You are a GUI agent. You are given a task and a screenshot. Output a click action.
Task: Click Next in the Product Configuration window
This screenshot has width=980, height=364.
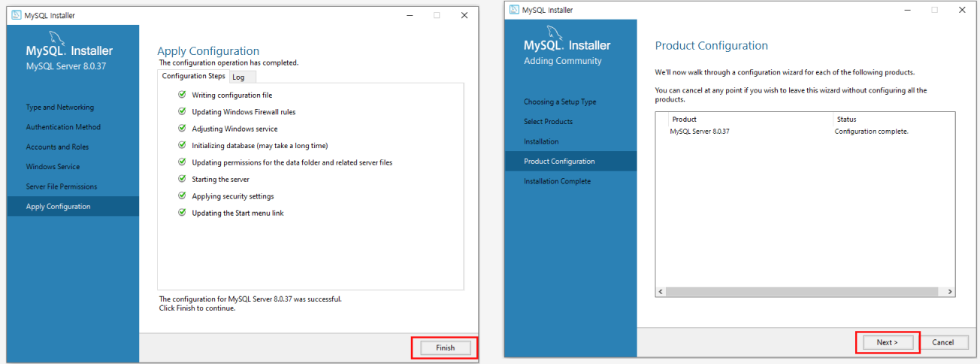click(887, 342)
